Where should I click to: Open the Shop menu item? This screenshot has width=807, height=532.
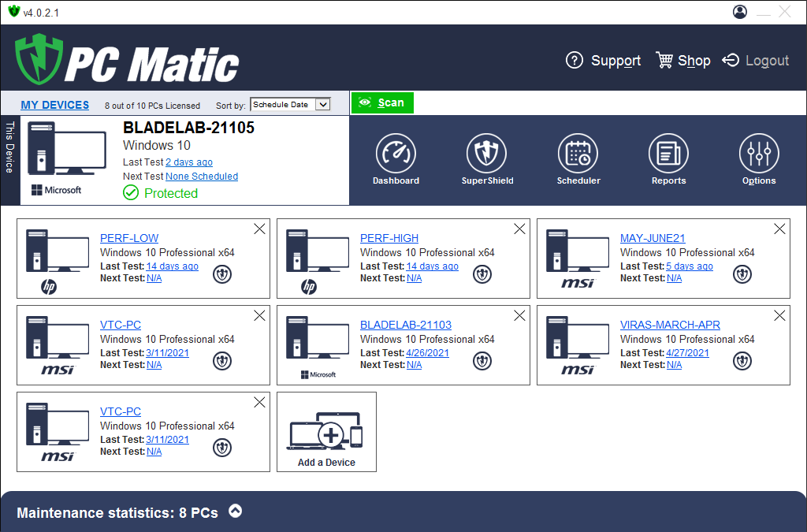pyautogui.click(x=682, y=61)
